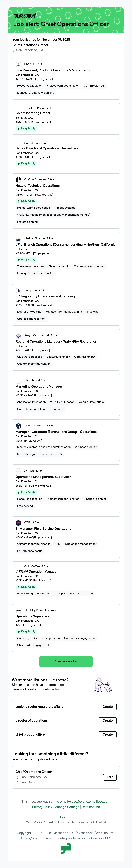Create alert for director of operations

pyautogui.click(x=107, y=720)
